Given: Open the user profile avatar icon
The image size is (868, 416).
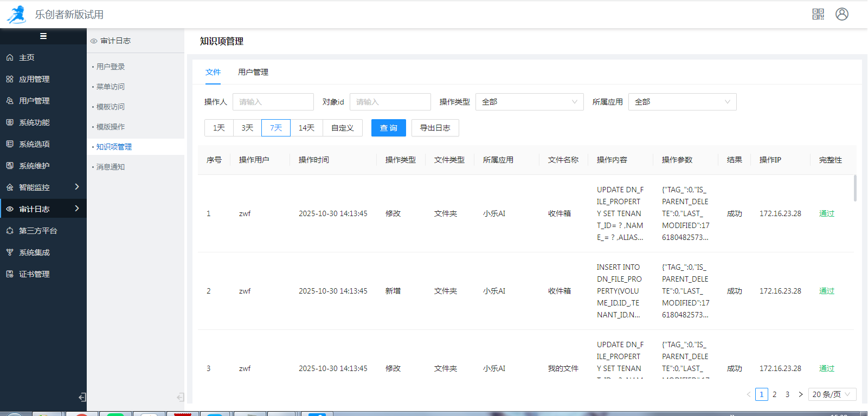Looking at the screenshot, I should 842,14.
